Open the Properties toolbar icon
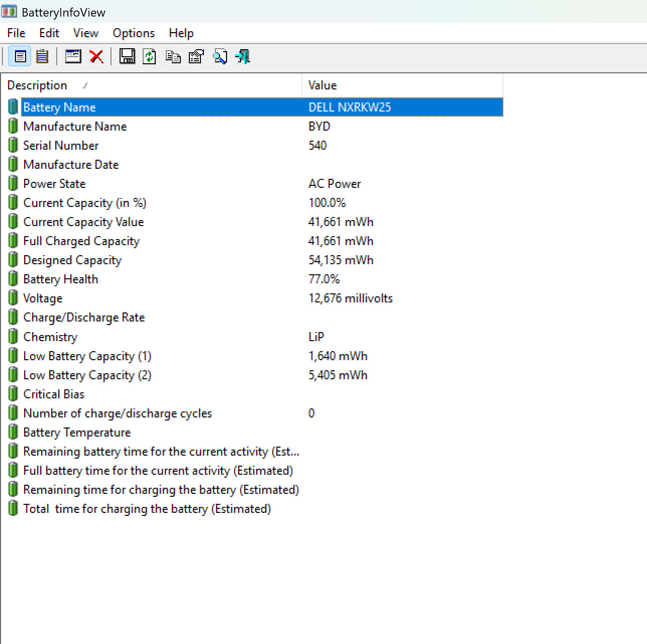This screenshot has width=647, height=644. tap(196, 56)
